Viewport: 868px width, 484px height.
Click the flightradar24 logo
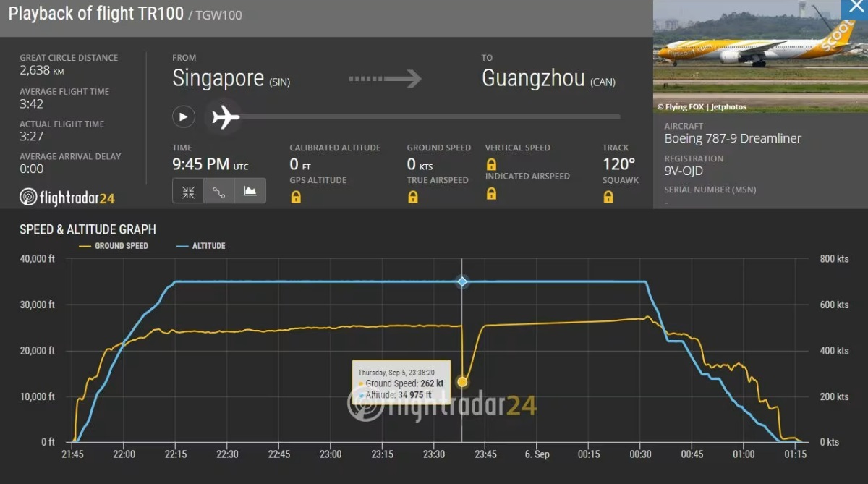[67, 197]
